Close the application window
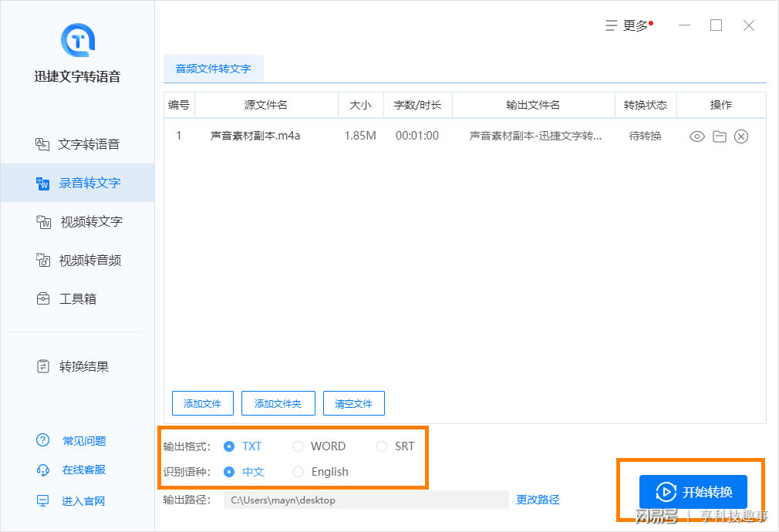The height and width of the screenshot is (532, 779). coord(749,25)
